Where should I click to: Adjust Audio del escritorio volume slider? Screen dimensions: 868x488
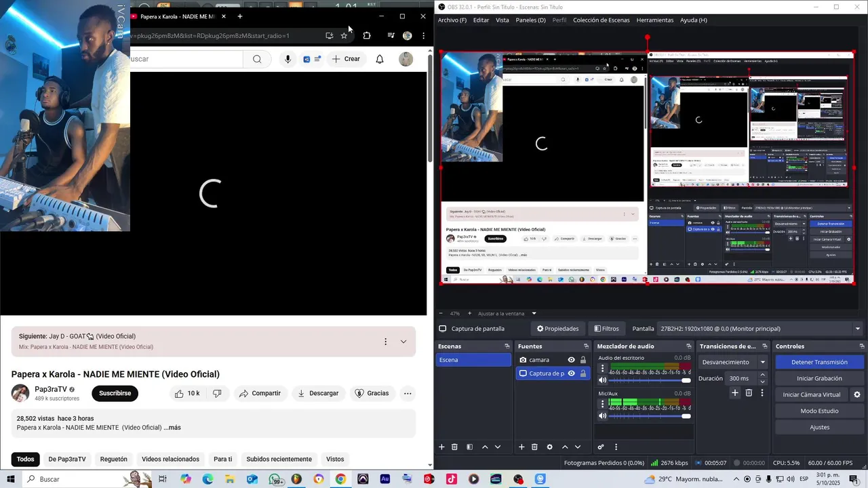pos(650,380)
